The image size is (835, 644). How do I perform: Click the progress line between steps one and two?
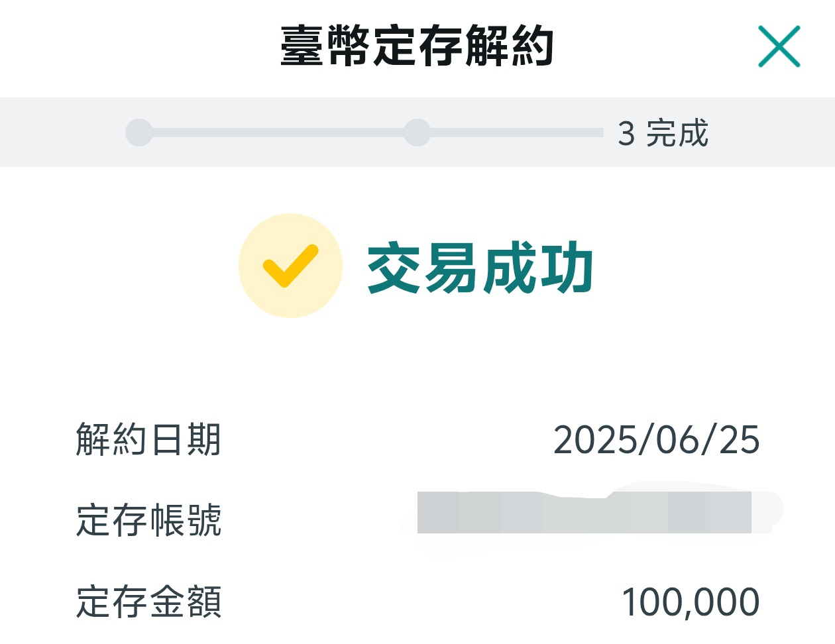(x=278, y=133)
